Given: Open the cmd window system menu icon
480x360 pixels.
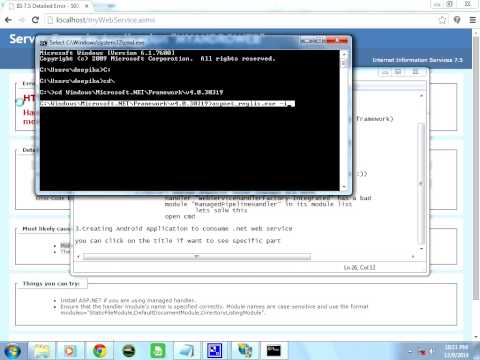Looking at the screenshot, I should tap(43, 43).
